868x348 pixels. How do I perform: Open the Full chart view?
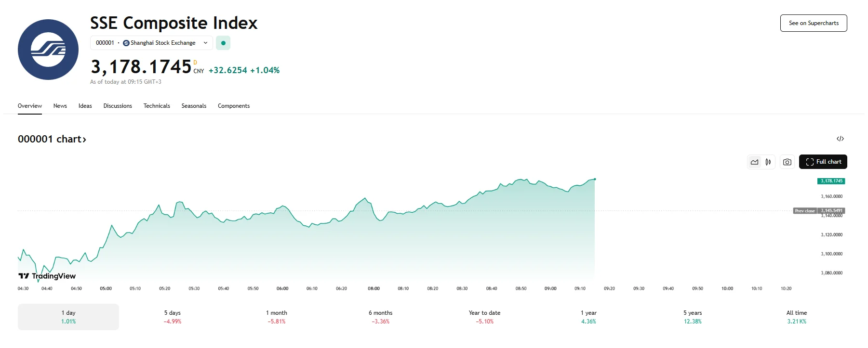[823, 162]
